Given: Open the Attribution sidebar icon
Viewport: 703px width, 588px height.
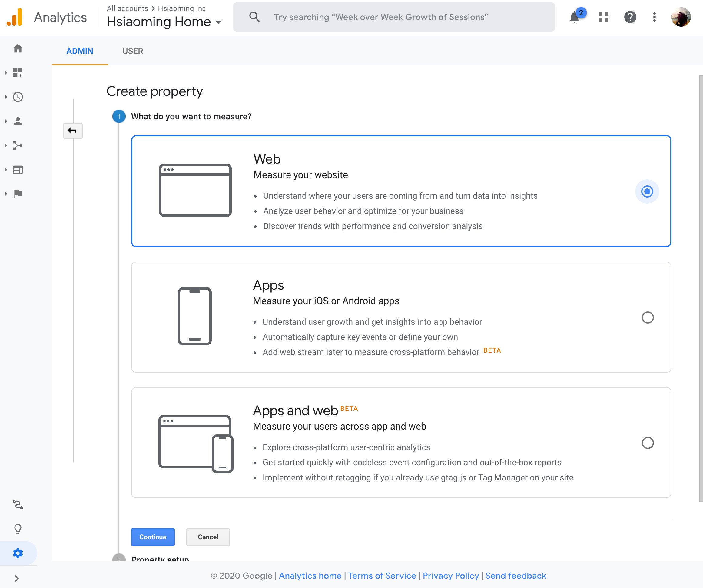Looking at the screenshot, I should (x=18, y=505).
